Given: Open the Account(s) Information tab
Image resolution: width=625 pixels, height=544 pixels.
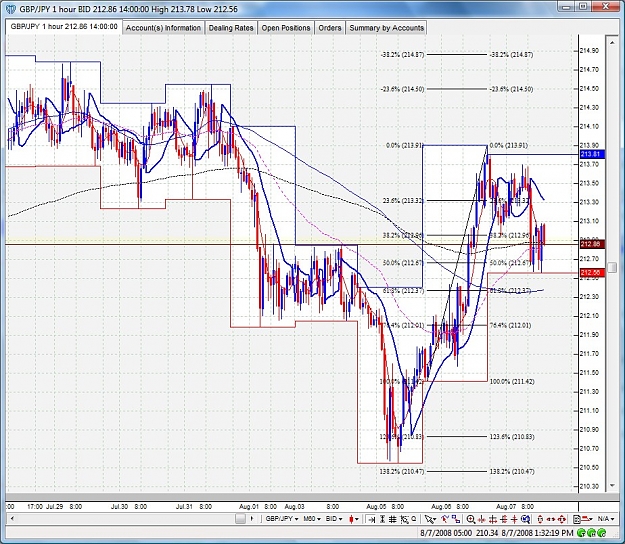Looking at the screenshot, I should coord(163,28).
